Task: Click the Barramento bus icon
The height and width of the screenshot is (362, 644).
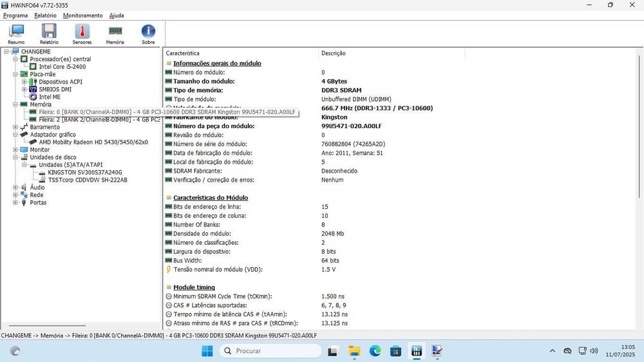Action: click(x=24, y=127)
